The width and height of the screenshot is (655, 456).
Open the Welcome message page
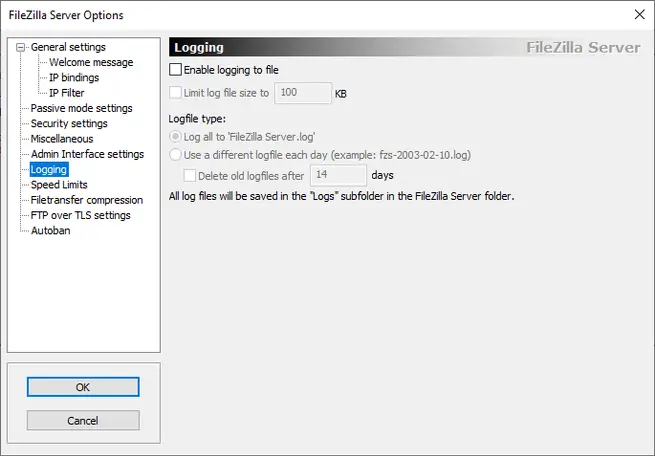(x=91, y=62)
